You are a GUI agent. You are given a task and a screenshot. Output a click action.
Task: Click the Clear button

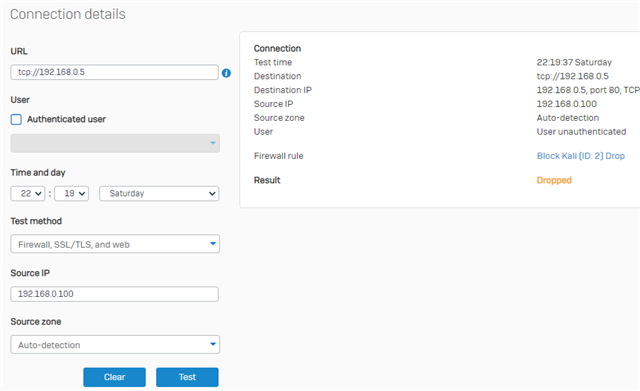click(114, 377)
